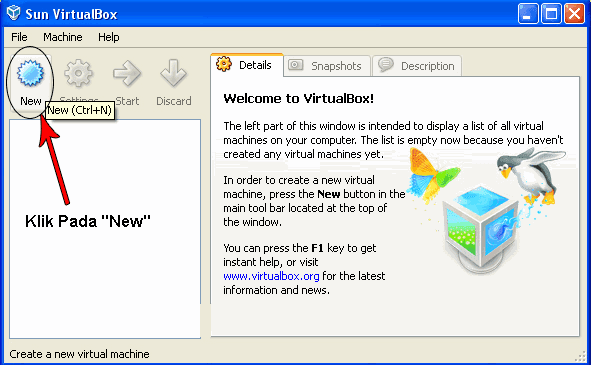
Task: Click the Snapshots camera icon
Action: pyautogui.click(x=296, y=65)
